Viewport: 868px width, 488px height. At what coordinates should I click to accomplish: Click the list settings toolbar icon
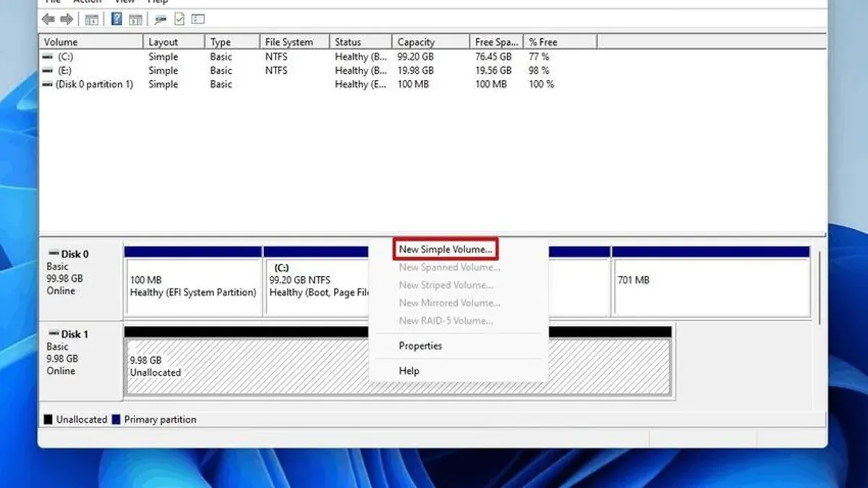pyautogui.click(x=197, y=20)
